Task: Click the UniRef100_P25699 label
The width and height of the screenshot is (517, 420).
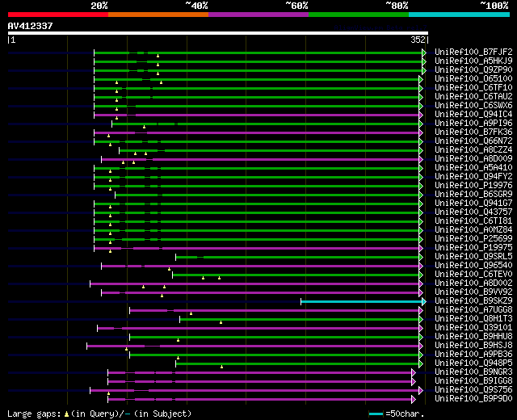Action: click(x=473, y=239)
